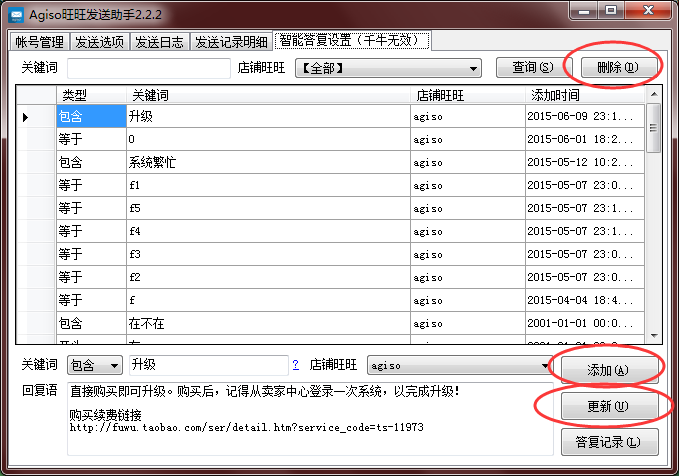Click the date cell 2015-06-01
Image resolution: width=679 pixels, height=476 pixels.
click(x=585, y=139)
